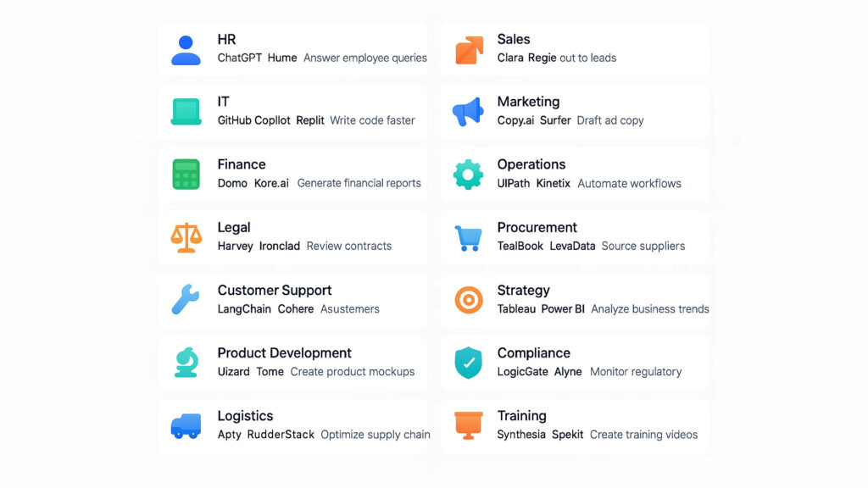This screenshot has width=868, height=488.
Task: Click the blue megaphone Marketing icon
Action: pyautogui.click(x=468, y=112)
